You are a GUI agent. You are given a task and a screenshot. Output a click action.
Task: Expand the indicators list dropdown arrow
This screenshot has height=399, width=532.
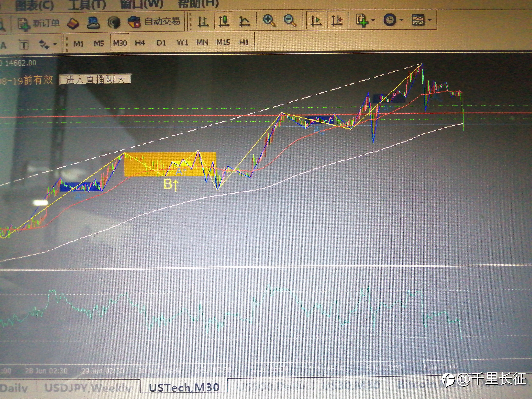(x=373, y=20)
